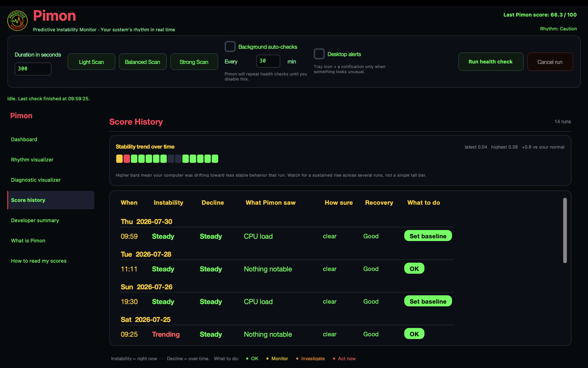Click the When column header
The image size is (588, 368).
tap(129, 202)
